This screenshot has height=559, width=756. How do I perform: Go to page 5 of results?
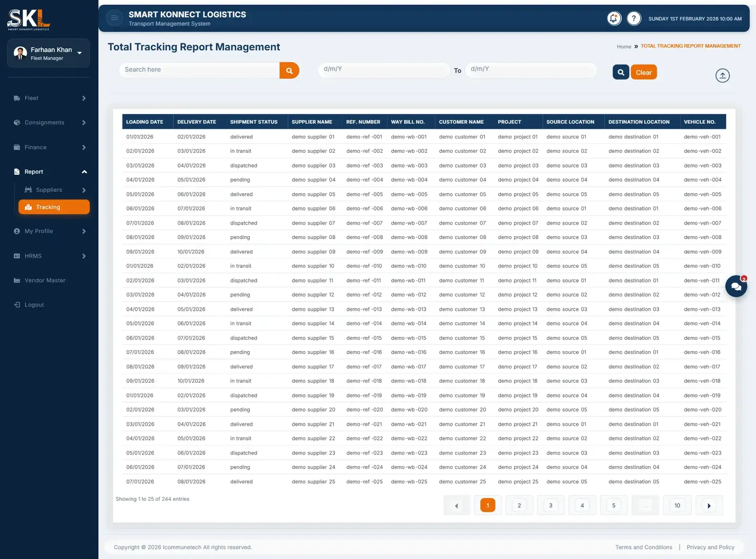(614, 505)
